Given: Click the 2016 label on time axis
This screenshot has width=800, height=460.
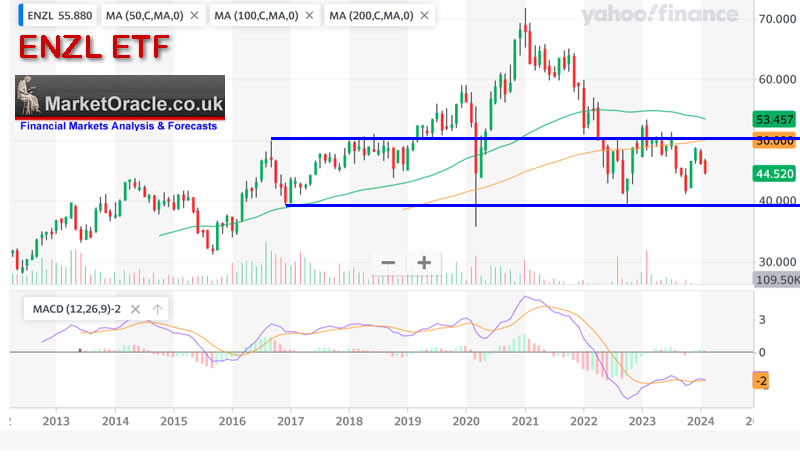Looking at the screenshot, I should click(x=232, y=420).
